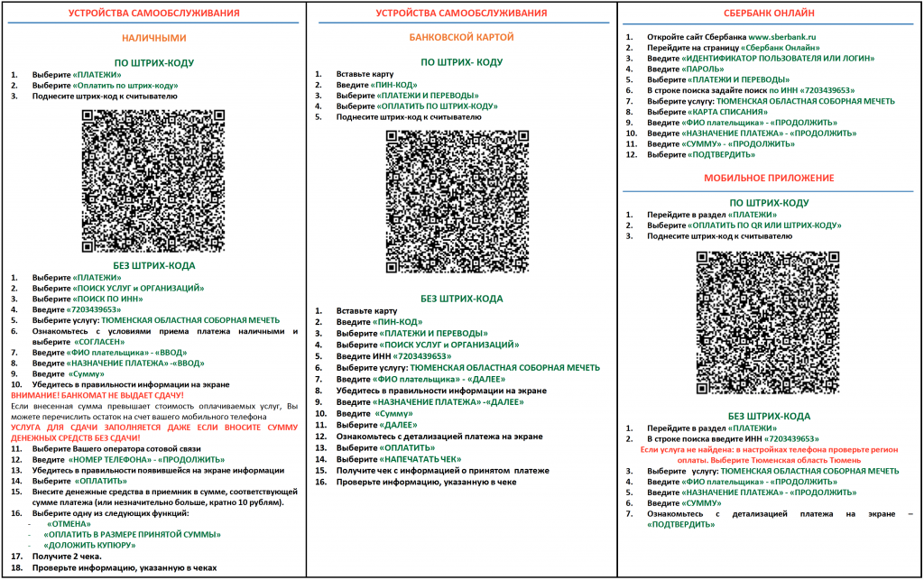The image size is (924, 580).
Task: Click the step Введите «НОМЕР ТЕЛЕФОНА» - «ПРОДОЛЖИТЬ»
Action: [128, 460]
